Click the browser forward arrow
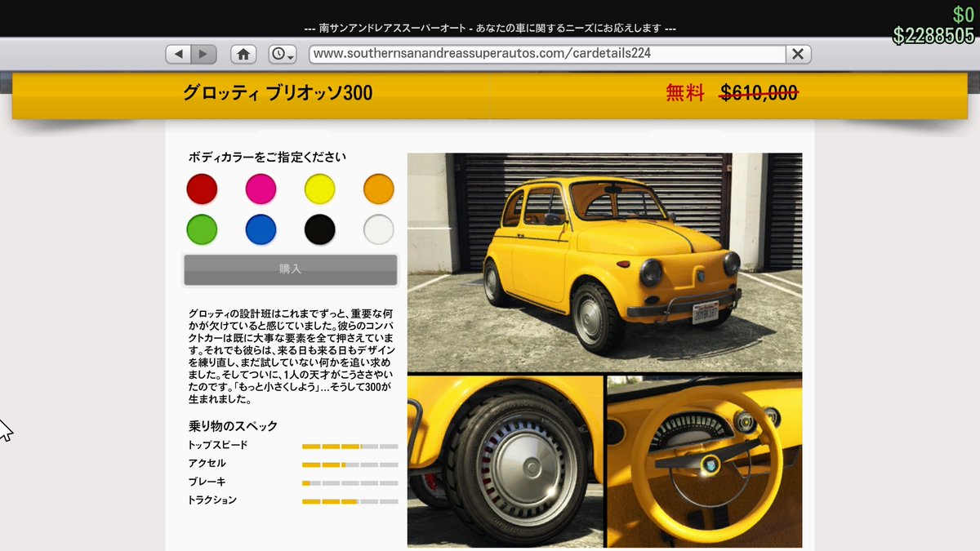This screenshot has height=551, width=980. point(204,54)
